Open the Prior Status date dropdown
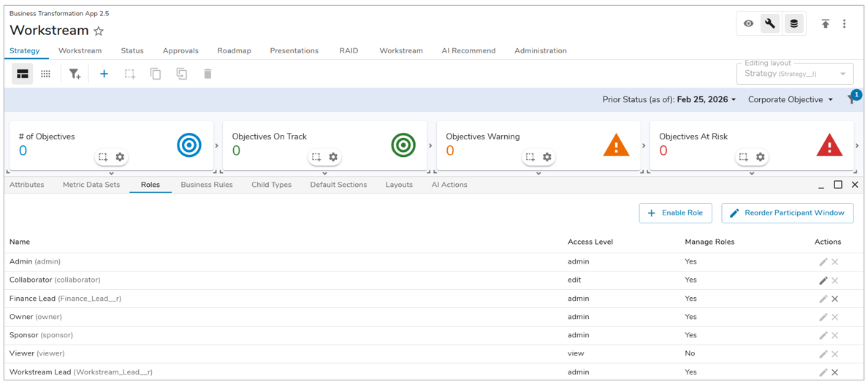 pos(669,99)
